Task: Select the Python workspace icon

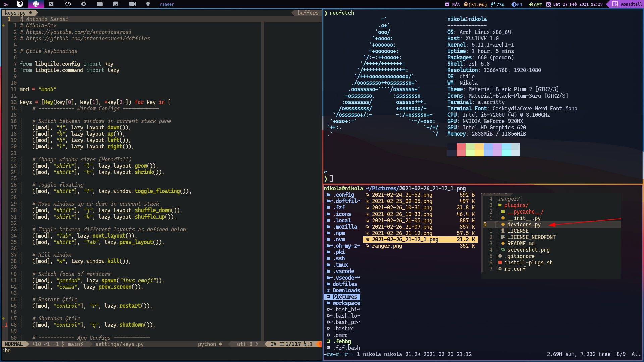Action: pyautogui.click(x=36, y=4)
